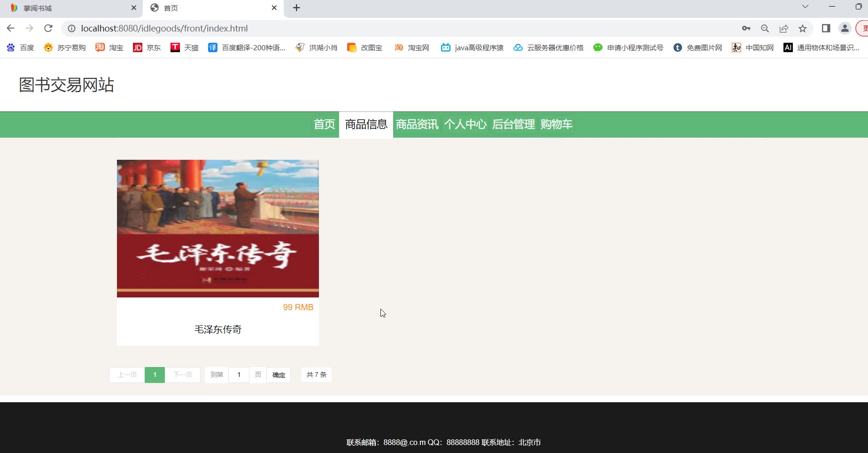Open the 中国知网 bookmark
Viewport: 868px width, 453px height.
753,47
